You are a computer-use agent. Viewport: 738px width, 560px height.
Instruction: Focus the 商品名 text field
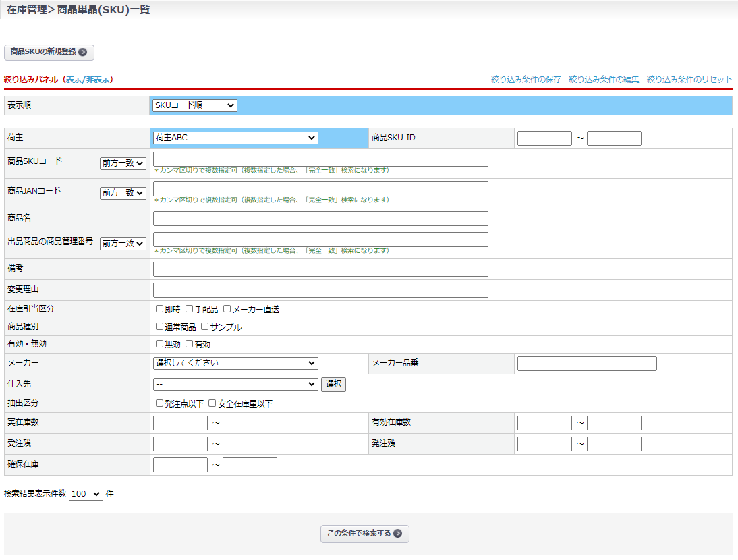click(320, 219)
